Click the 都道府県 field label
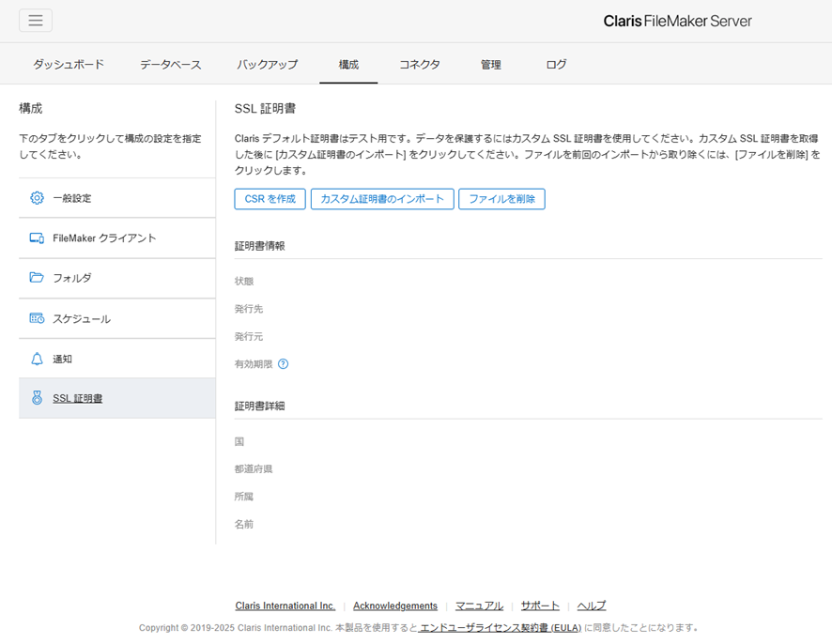This screenshot has height=644, width=832. 254,469
